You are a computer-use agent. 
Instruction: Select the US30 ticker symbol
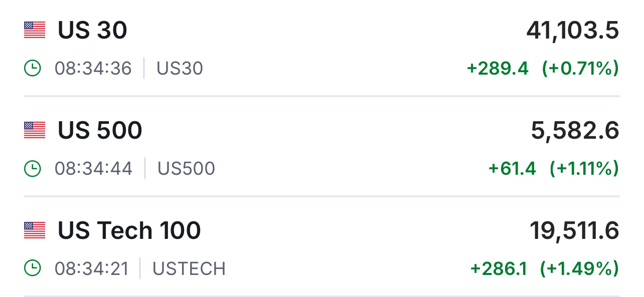pyautogui.click(x=180, y=69)
